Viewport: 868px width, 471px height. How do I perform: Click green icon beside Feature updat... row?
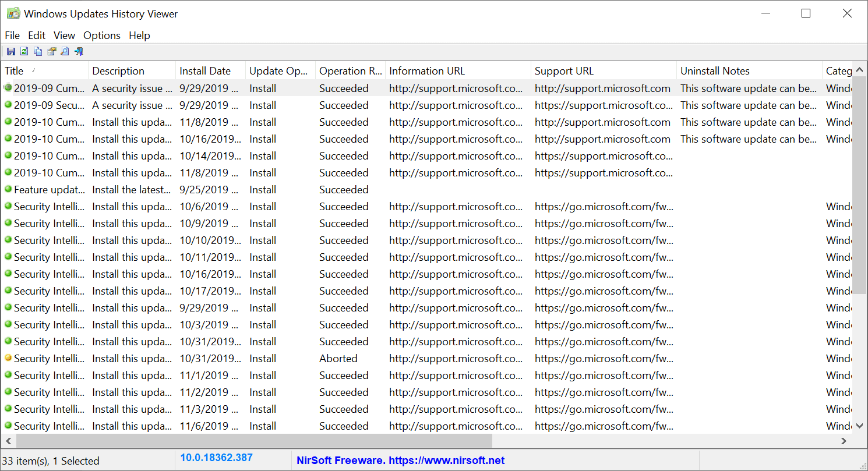8,189
